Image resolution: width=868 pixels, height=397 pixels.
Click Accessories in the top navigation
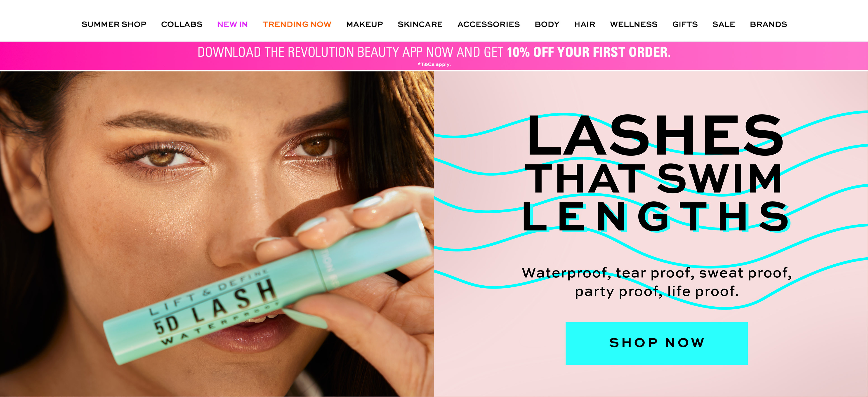pos(488,24)
